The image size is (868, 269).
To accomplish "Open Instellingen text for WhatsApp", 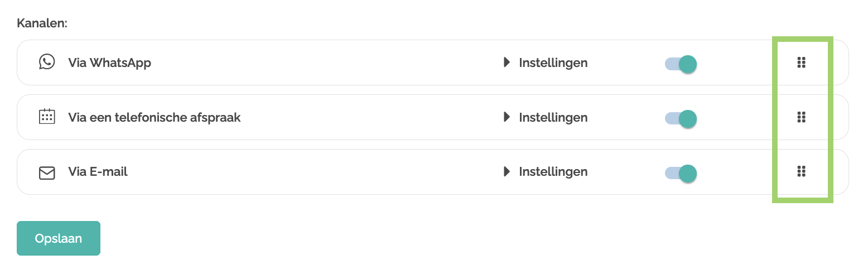I will 553,63.
